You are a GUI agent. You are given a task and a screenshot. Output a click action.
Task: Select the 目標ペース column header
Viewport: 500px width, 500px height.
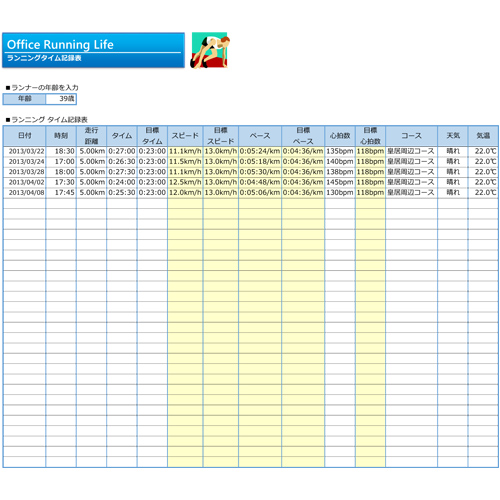point(303,136)
